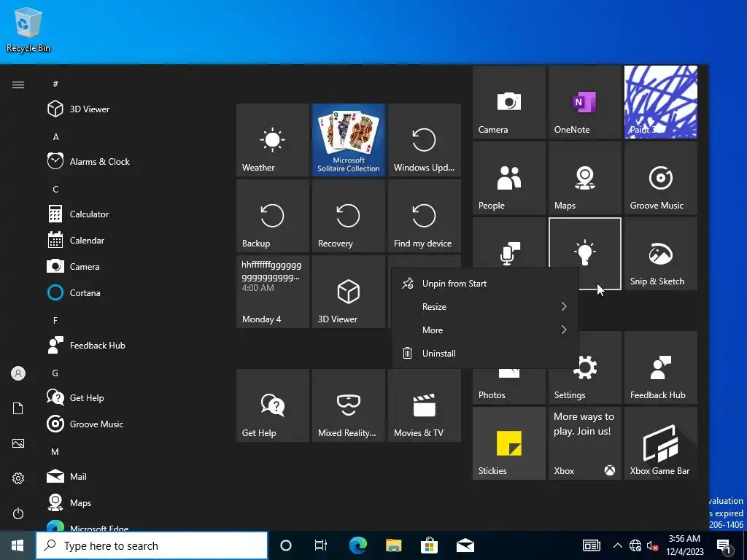Screen dimensions: 747x560
Task: Open the Feedback Hub tile
Action: 661,367
